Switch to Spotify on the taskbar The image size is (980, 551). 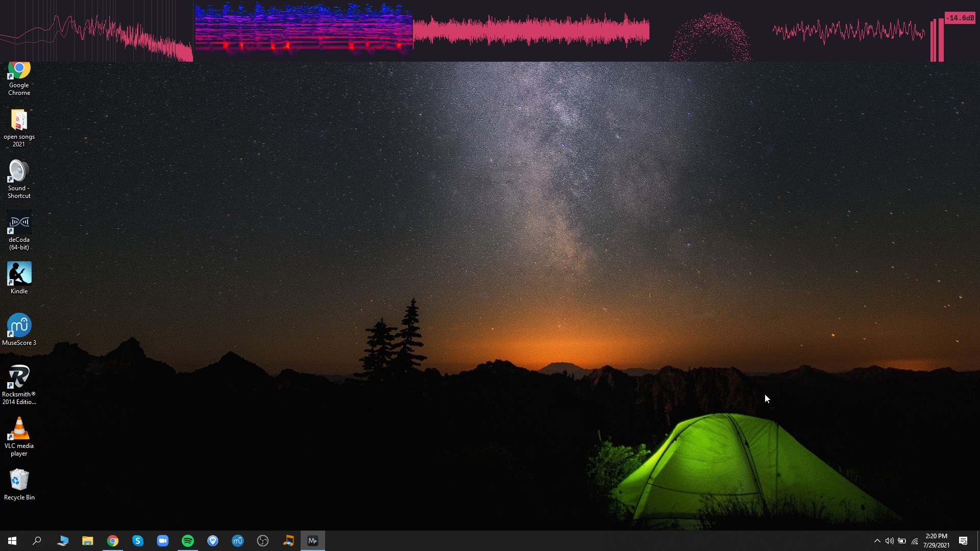[187, 541]
